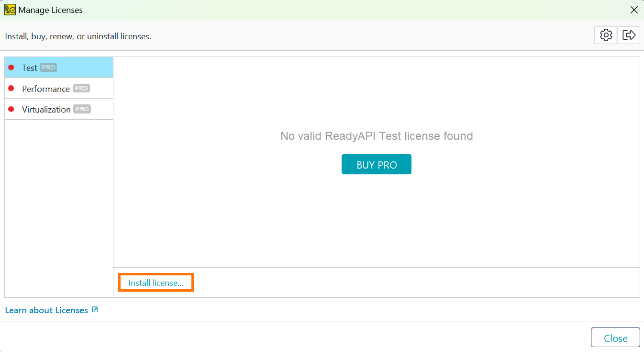The image size is (644, 352).
Task: Click the BUY PRO button
Action: point(376,164)
